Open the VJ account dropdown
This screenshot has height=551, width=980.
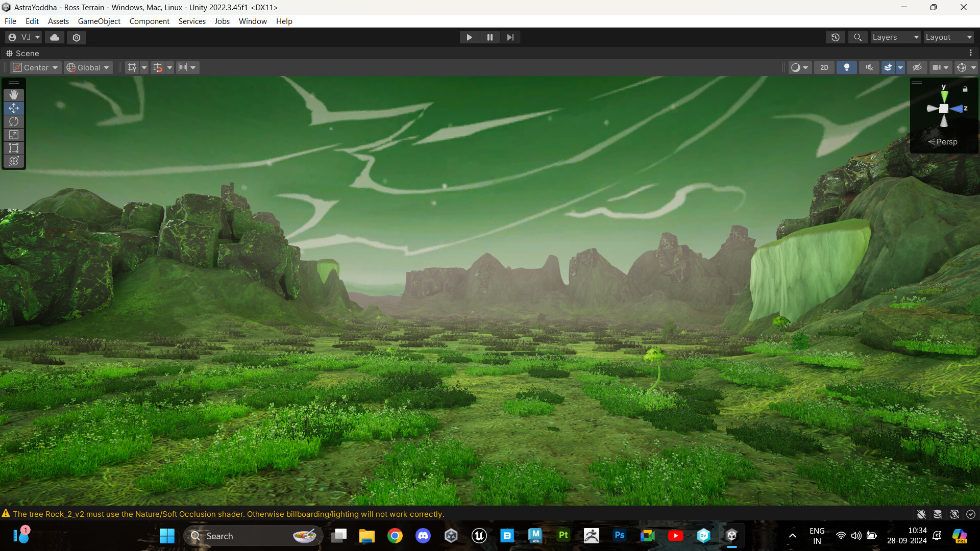(23, 37)
